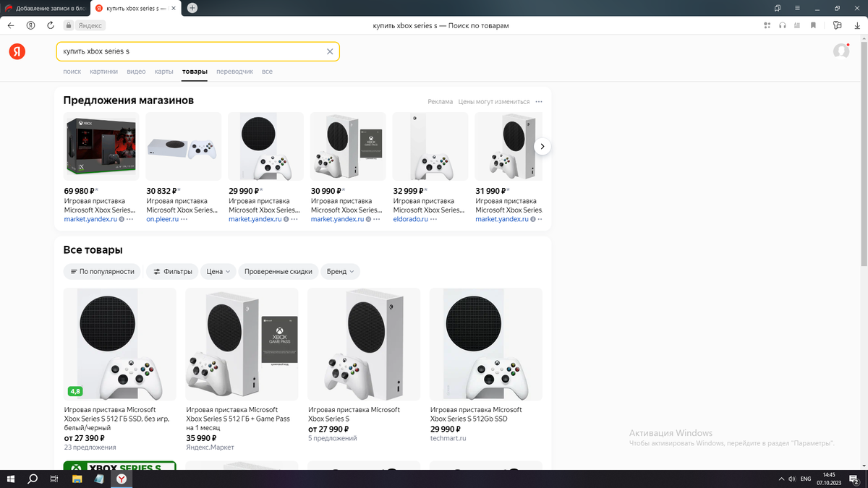Switch to the 'поиск' tab
This screenshot has width=868, height=488.
72,72
